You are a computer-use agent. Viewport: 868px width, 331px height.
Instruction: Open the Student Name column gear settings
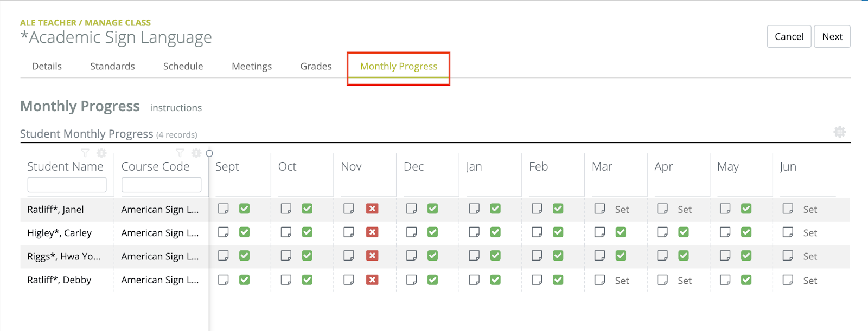(x=101, y=153)
